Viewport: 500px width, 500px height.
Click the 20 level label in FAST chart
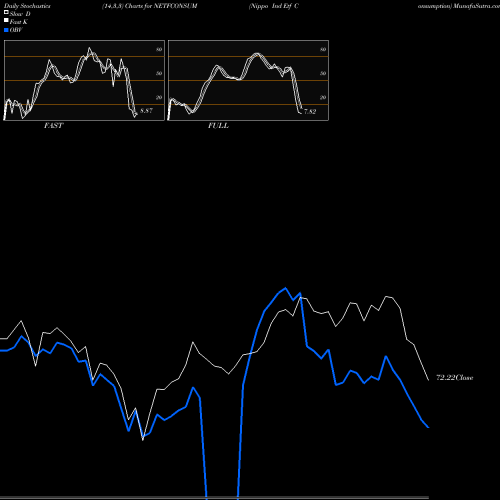pyautogui.click(x=159, y=97)
